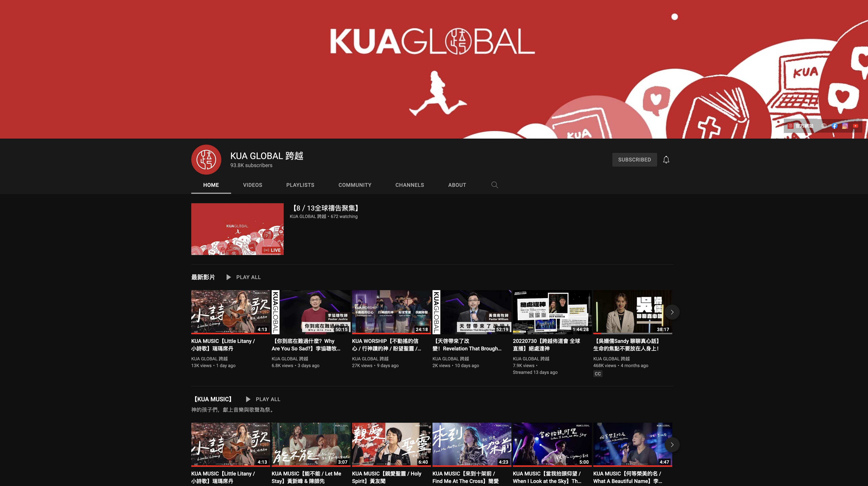This screenshot has width=868, height=486.
Task: Switch to the ABOUT tab
Action: tap(457, 185)
